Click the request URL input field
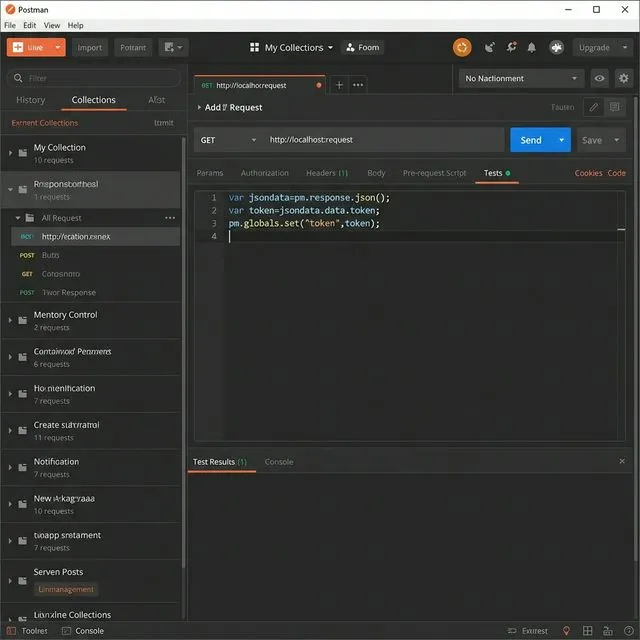This screenshot has width=640, height=640. [380, 140]
